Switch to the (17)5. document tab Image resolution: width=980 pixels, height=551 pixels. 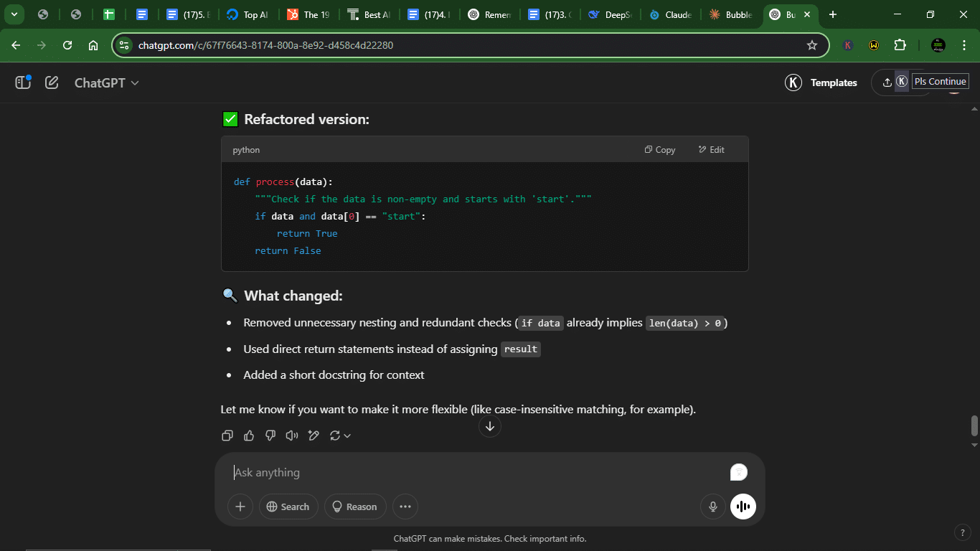pyautogui.click(x=187, y=14)
